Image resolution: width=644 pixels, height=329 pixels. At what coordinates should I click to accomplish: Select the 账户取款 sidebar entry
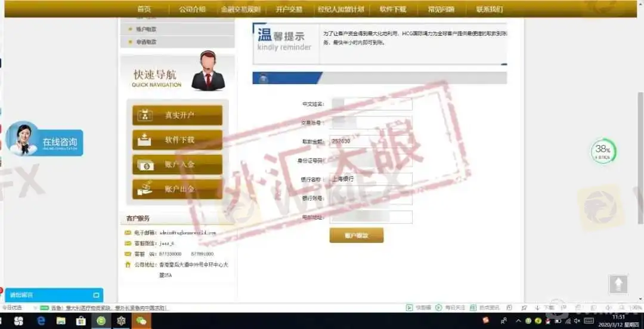pos(178,29)
